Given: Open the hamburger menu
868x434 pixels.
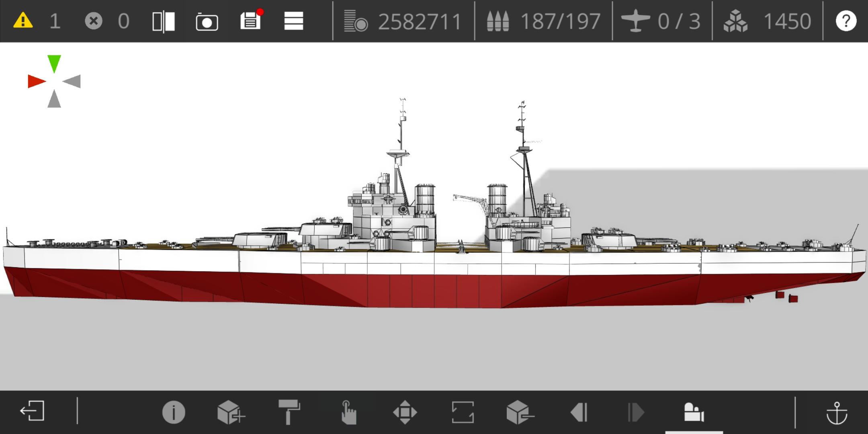Looking at the screenshot, I should [294, 21].
